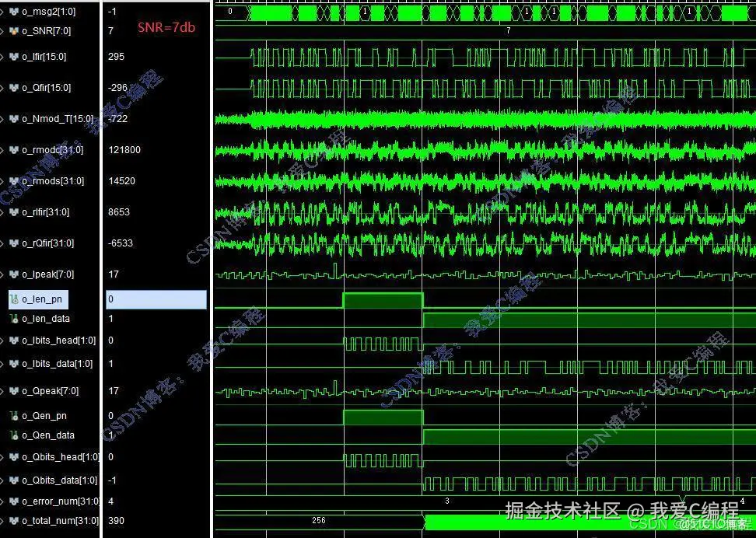Select the o_Ibits_head[1:0] signal name
The image size is (756, 538).
coord(59,341)
